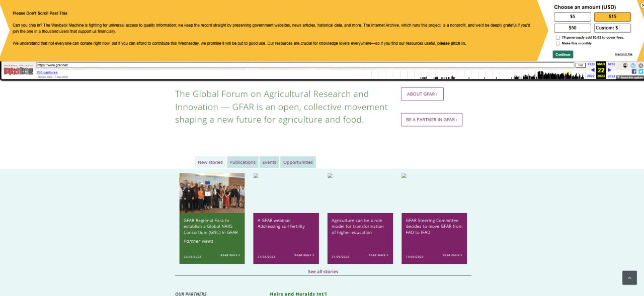Enable the Make this monthly checkbox
644x296 pixels.
click(x=558, y=43)
